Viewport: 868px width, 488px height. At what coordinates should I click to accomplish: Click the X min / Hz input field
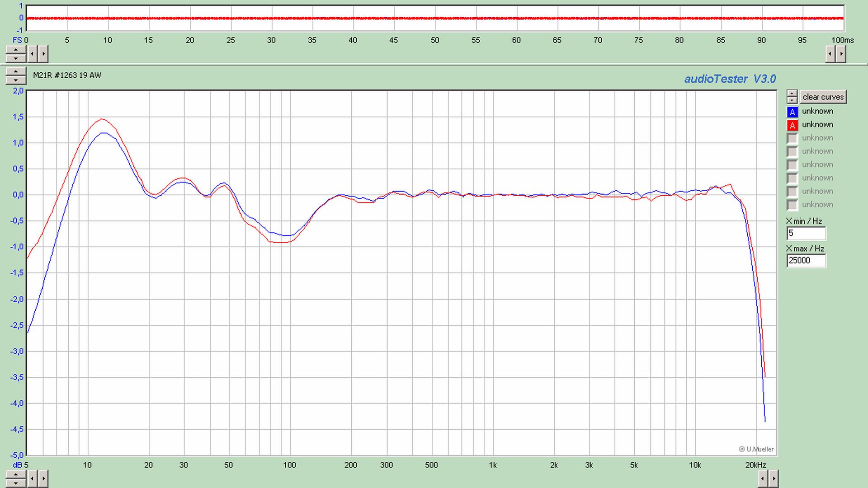806,233
